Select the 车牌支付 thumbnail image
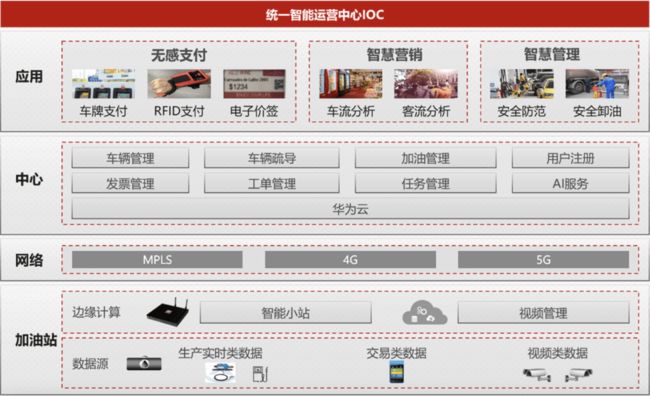650x396 pixels. 103,83
